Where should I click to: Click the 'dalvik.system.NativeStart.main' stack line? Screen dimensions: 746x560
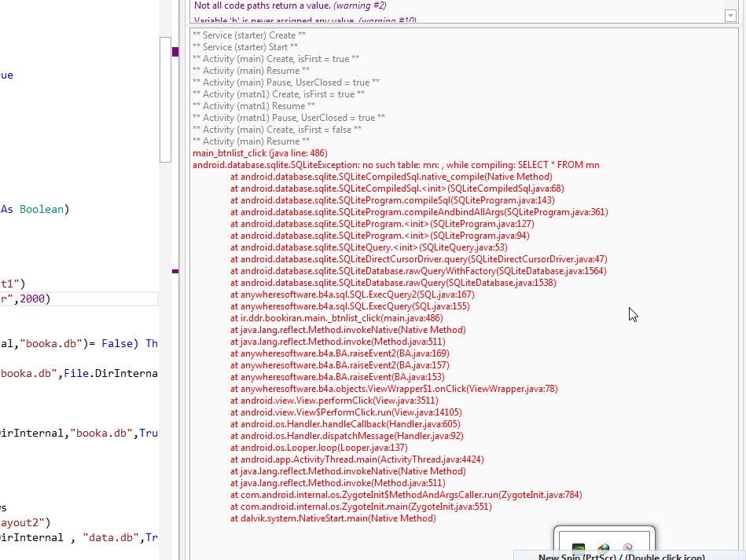(333, 518)
